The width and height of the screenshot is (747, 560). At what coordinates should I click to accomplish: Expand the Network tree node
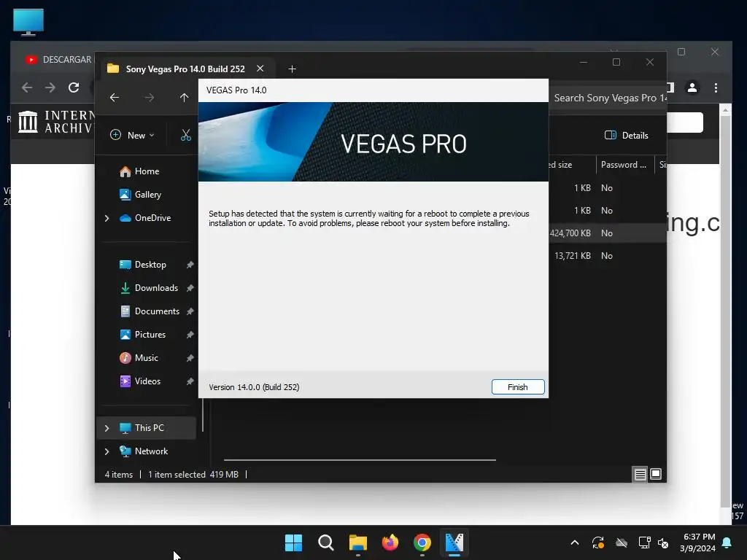tap(107, 451)
